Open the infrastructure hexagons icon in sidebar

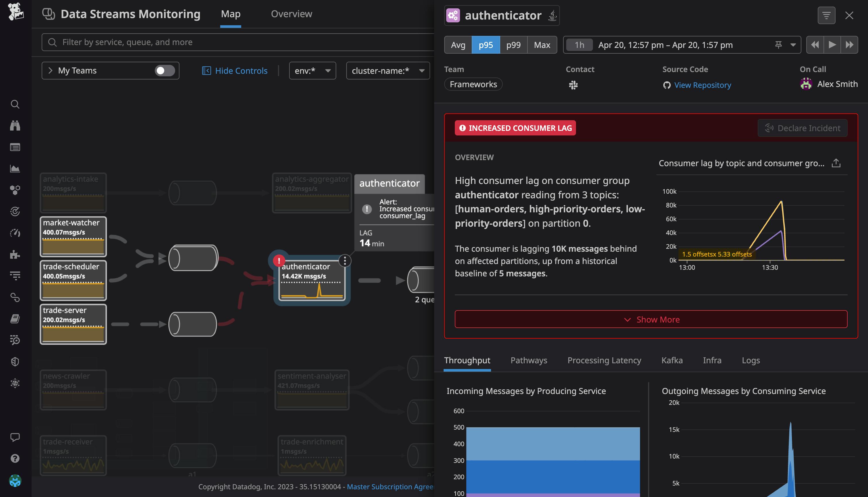click(15, 190)
